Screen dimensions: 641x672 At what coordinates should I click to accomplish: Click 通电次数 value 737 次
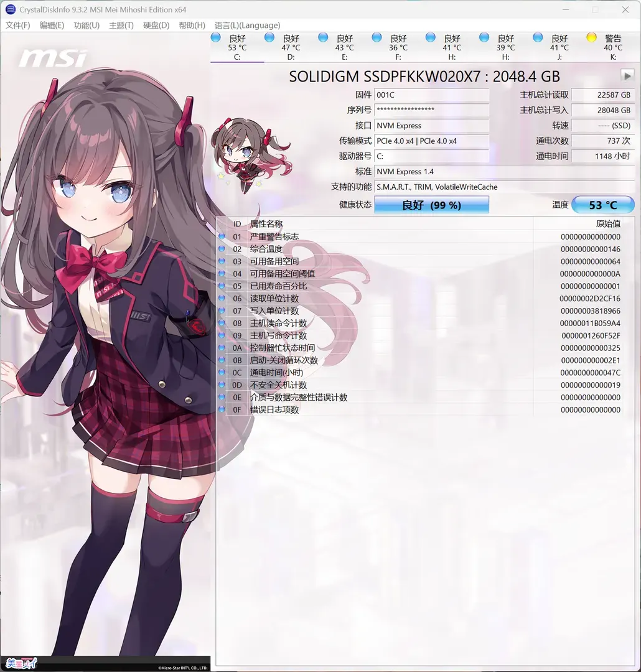click(x=603, y=141)
